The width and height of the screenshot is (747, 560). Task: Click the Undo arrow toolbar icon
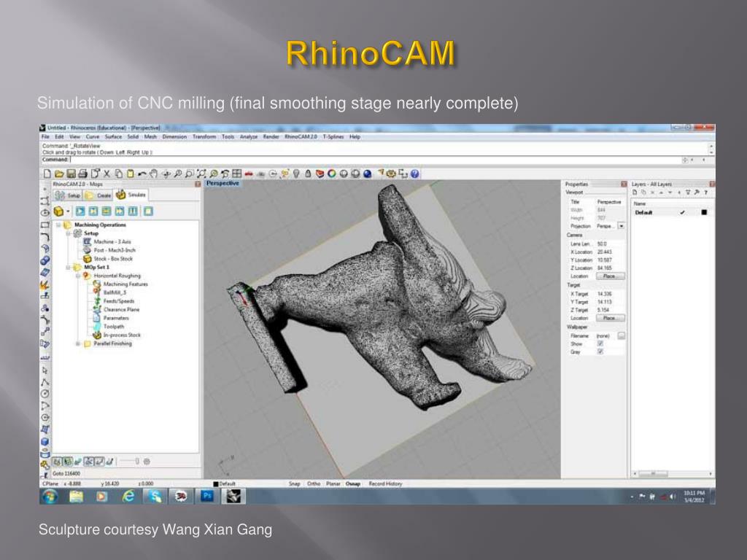142,174
